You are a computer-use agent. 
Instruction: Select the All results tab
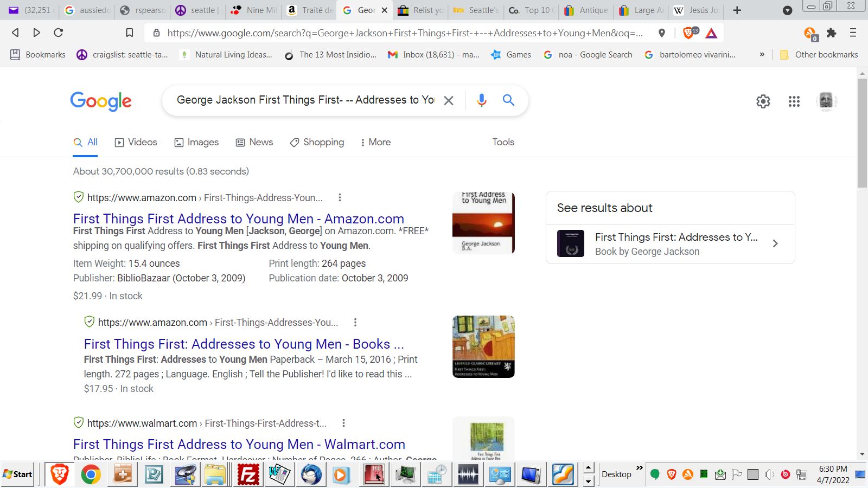click(86, 142)
